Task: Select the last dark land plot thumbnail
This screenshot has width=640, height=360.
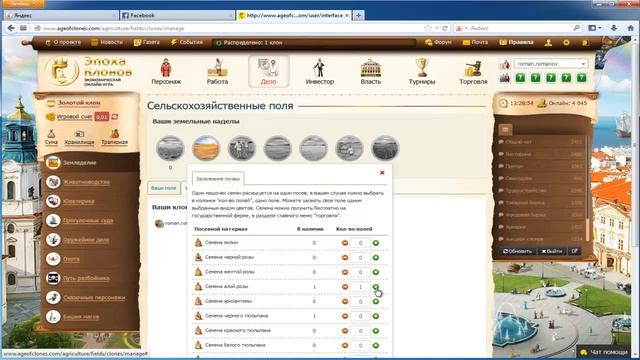Action: click(x=385, y=148)
